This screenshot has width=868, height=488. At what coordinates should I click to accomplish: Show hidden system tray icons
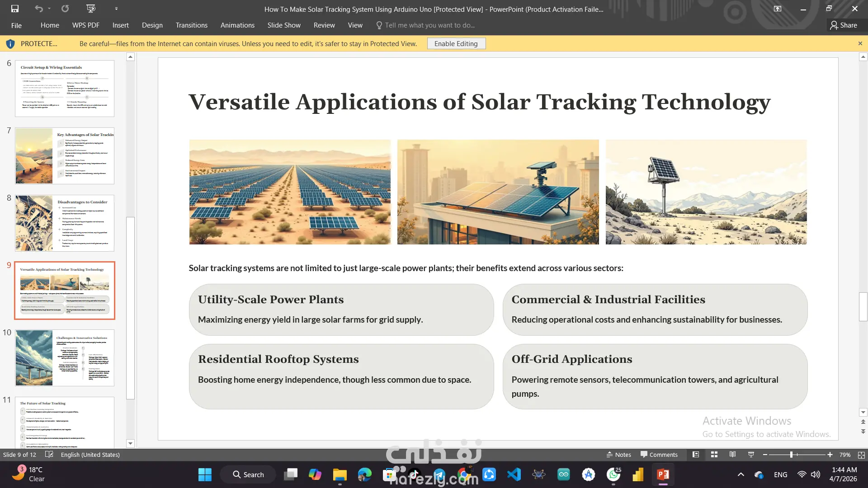pos(741,474)
